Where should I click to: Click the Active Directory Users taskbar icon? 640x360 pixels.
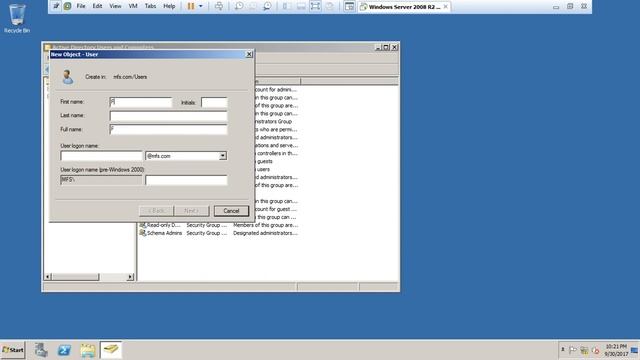click(x=111, y=350)
